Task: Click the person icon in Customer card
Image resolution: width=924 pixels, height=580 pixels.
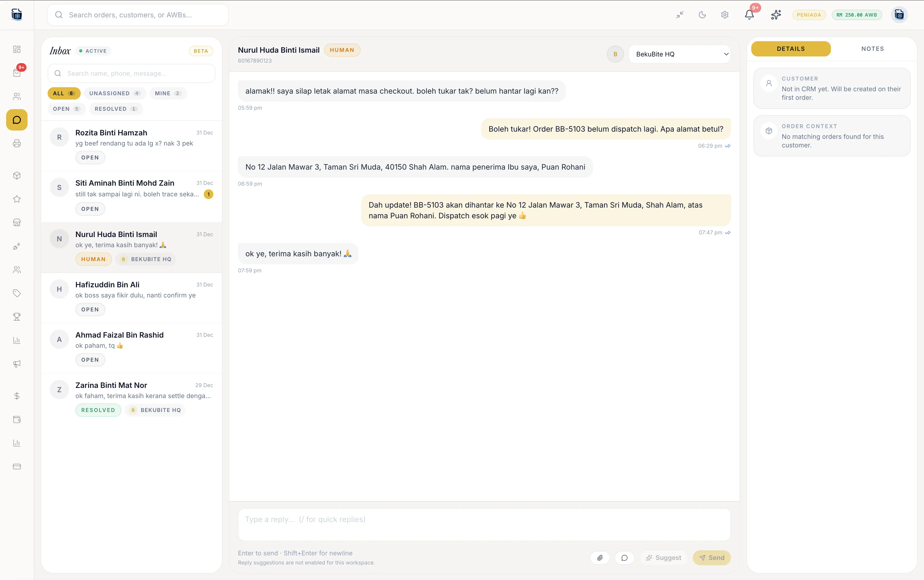Action: point(769,83)
